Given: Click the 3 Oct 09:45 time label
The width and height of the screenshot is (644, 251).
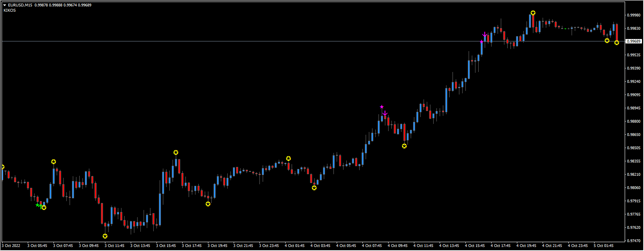Looking at the screenshot, I should point(88,246).
